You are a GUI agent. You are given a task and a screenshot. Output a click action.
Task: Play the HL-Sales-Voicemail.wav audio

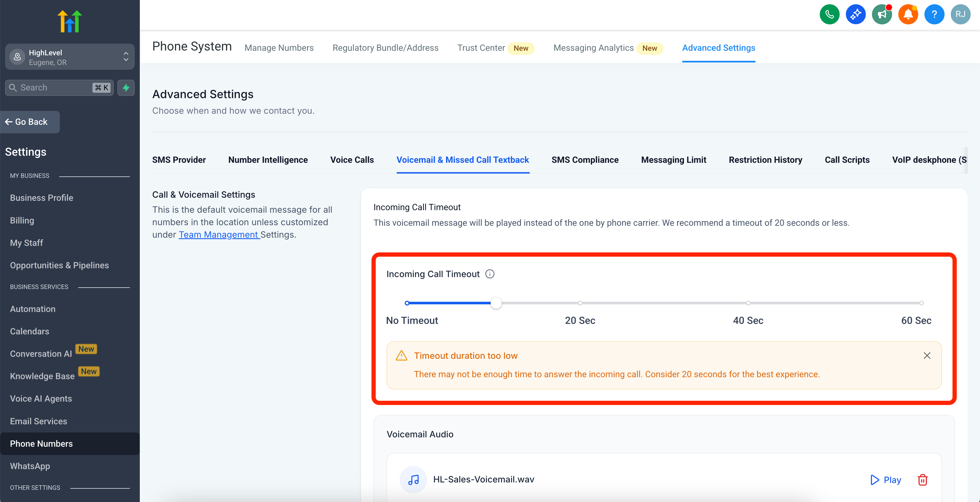tap(886, 480)
